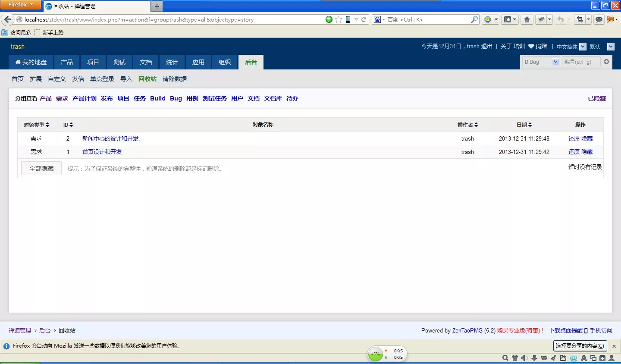The height and width of the screenshot is (364, 621).
Task: Click the shirt skin icon in status bar
Action: 515,358
